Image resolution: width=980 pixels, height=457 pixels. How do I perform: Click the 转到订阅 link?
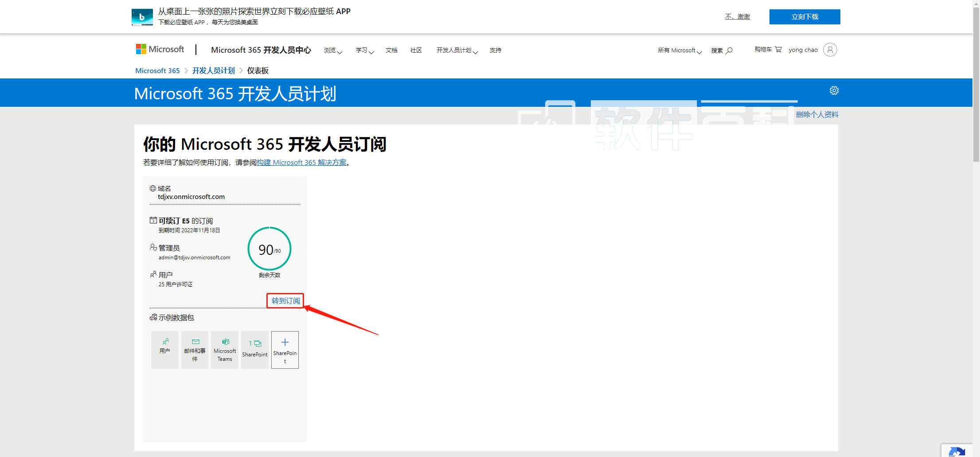pyautogui.click(x=285, y=301)
